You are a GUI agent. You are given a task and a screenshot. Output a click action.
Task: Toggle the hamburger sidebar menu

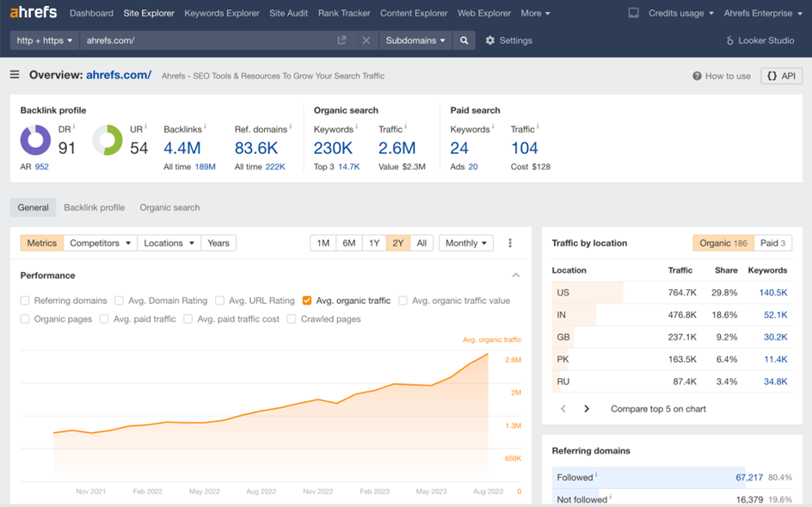click(15, 75)
